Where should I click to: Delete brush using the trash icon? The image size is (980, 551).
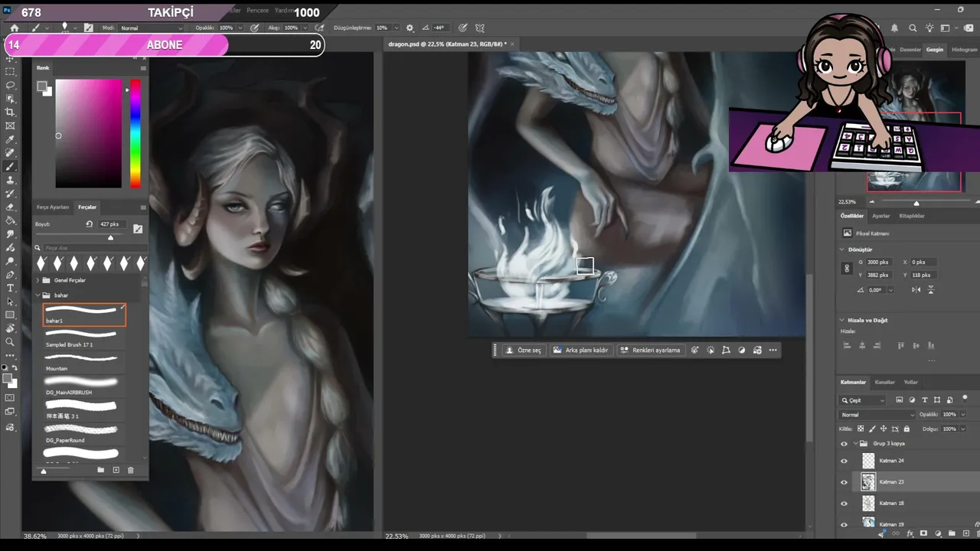point(130,470)
